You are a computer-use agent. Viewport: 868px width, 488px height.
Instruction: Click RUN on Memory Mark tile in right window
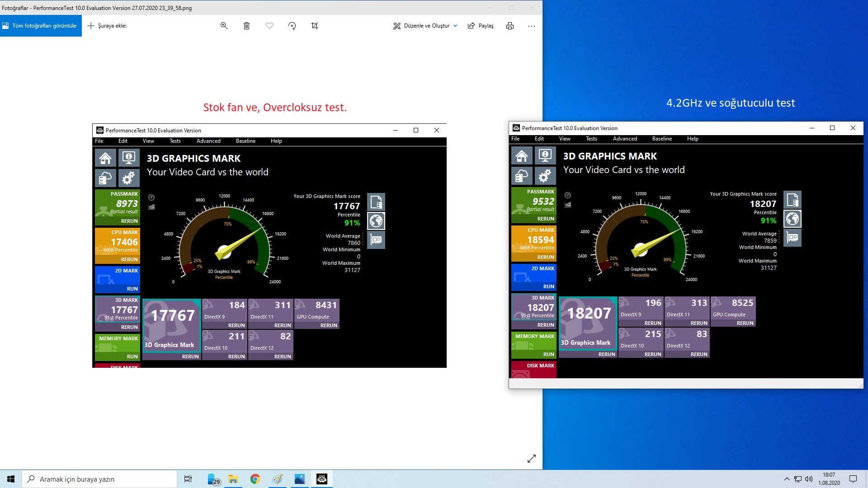click(x=548, y=354)
